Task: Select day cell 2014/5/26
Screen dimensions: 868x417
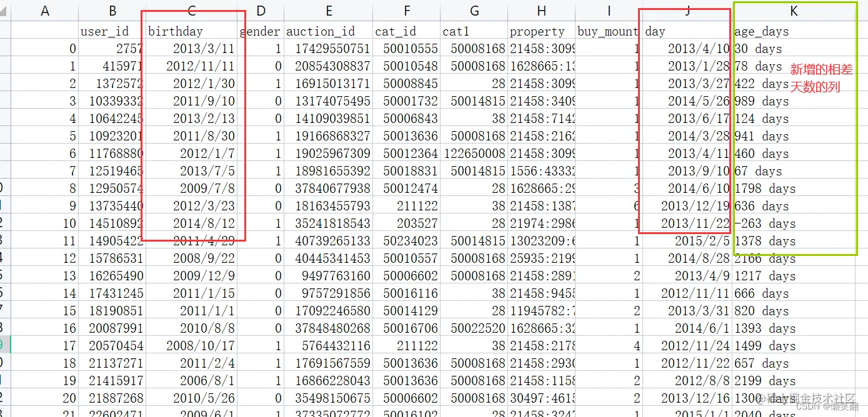Action: [x=687, y=101]
